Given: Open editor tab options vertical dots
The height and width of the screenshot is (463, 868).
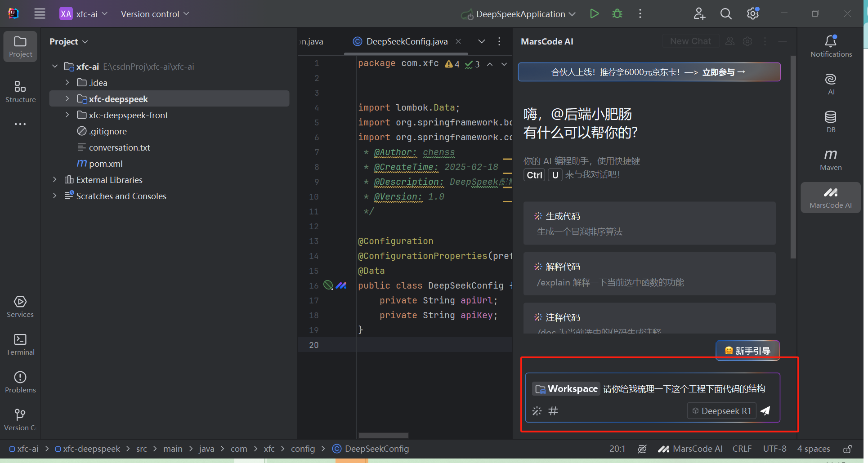Looking at the screenshot, I should pyautogui.click(x=499, y=41).
